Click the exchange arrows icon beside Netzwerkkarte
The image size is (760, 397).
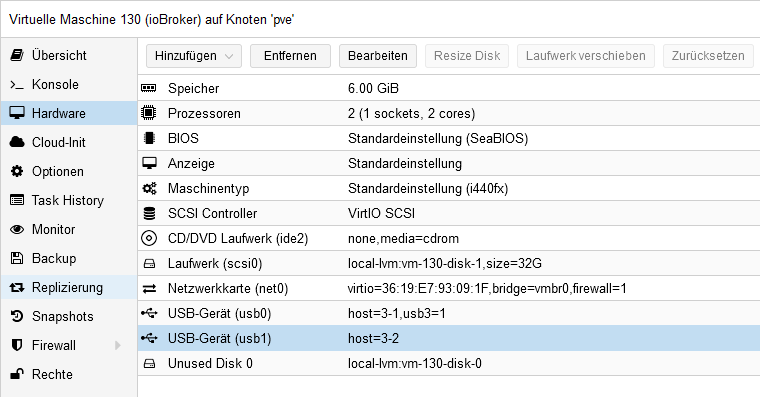pos(149,289)
